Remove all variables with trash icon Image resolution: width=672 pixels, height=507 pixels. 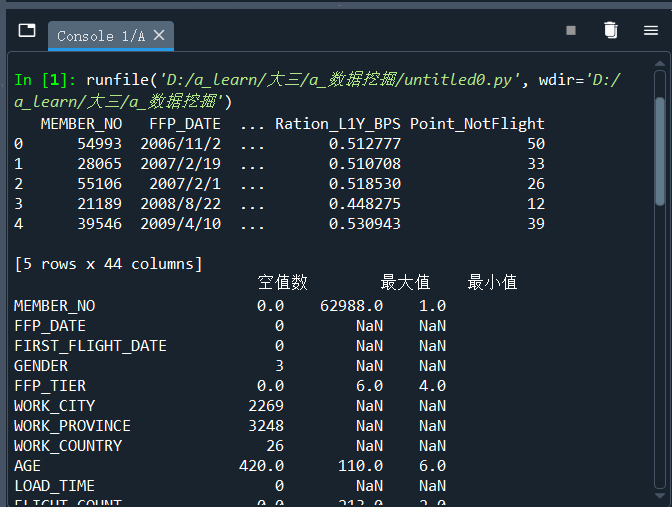610,30
